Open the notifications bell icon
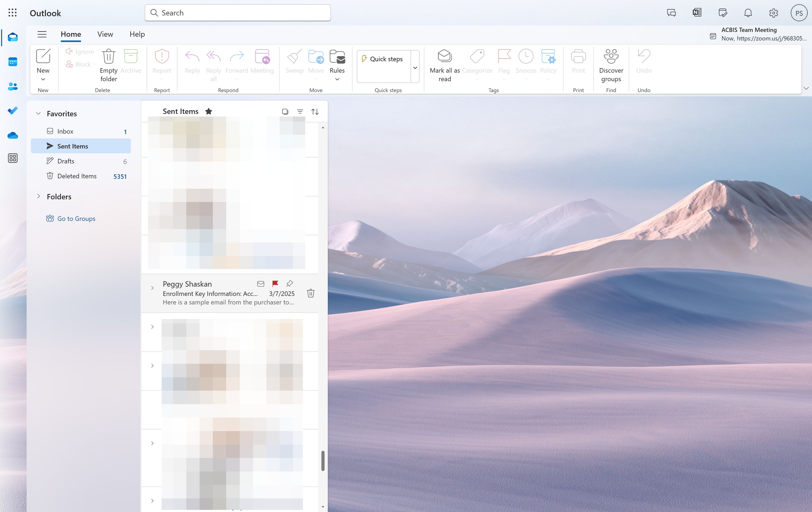 [x=748, y=13]
